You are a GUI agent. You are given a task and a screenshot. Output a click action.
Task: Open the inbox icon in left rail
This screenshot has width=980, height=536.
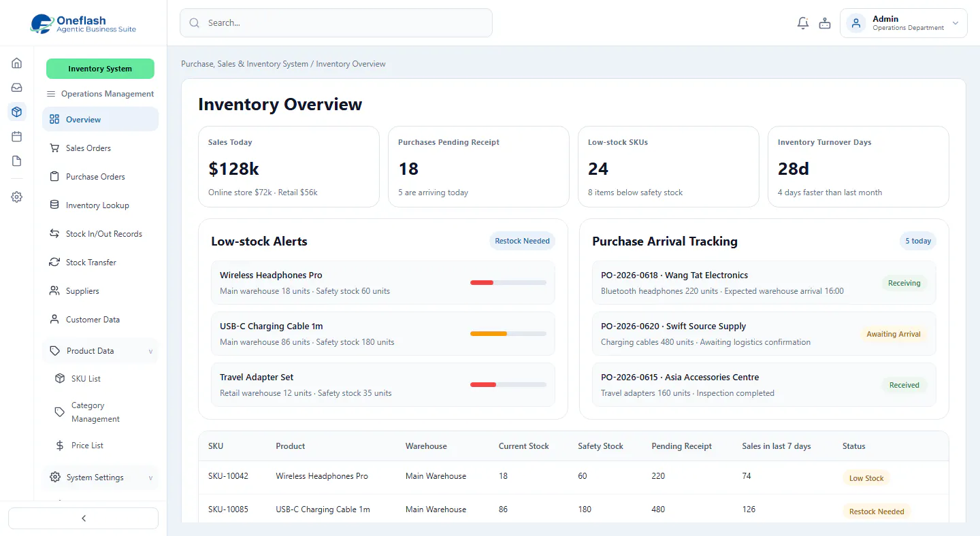(17, 88)
